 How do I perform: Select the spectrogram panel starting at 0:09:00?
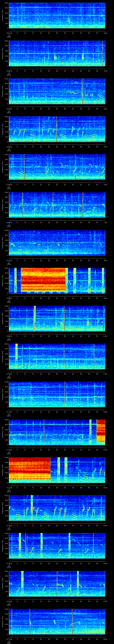[57, 318]
